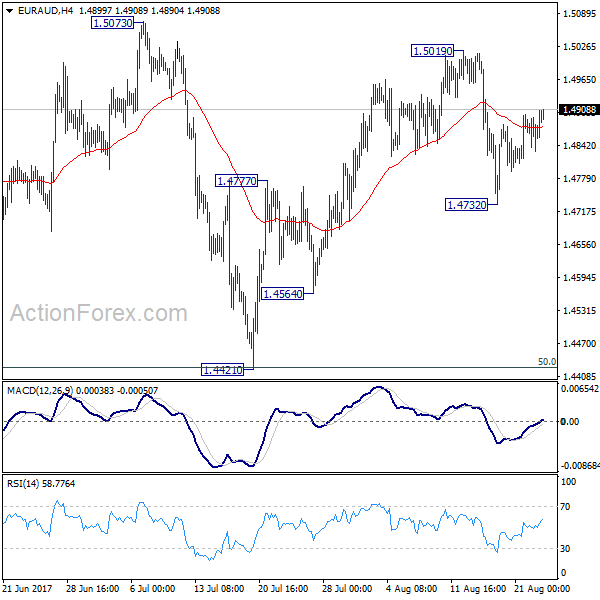Select the 1.47770 price label
Screen dimensions: 600x600
click(236, 181)
